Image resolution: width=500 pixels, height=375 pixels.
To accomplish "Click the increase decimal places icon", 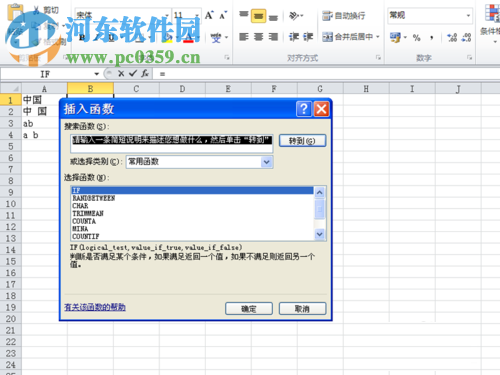I will click(452, 37).
